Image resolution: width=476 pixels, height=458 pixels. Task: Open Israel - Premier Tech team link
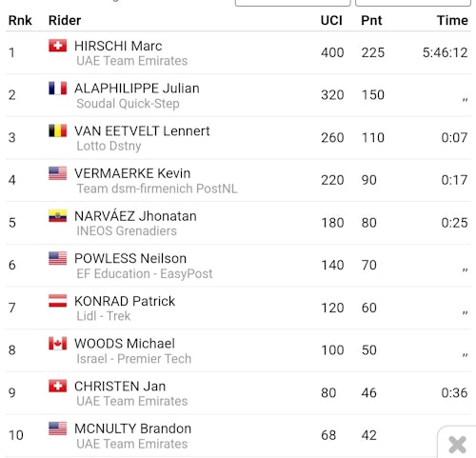[134, 359]
